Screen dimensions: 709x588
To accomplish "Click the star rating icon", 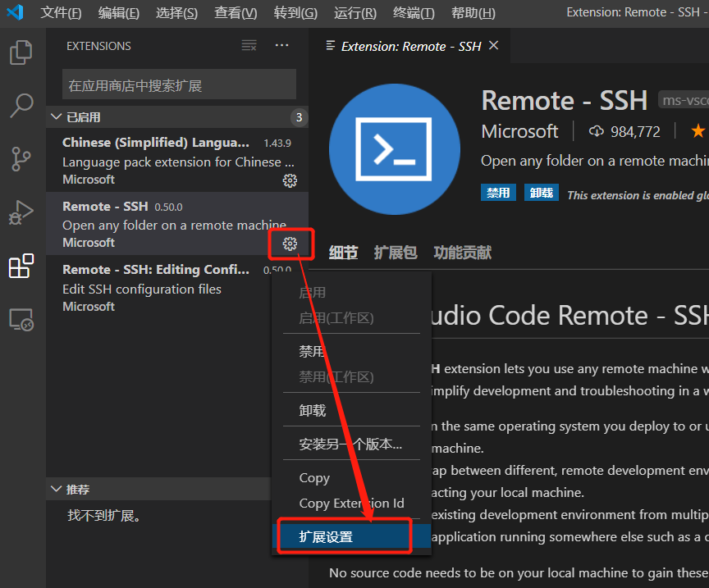I will tap(698, 131).
